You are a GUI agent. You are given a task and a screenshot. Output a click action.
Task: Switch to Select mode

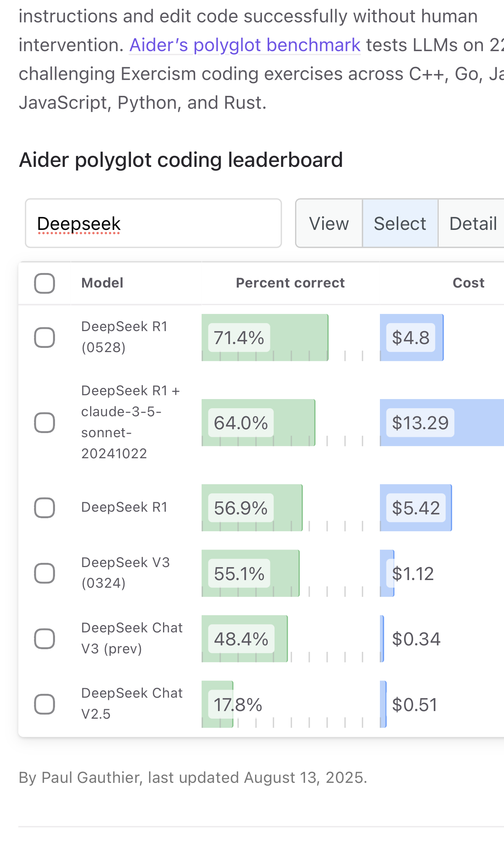coord(400,223)
